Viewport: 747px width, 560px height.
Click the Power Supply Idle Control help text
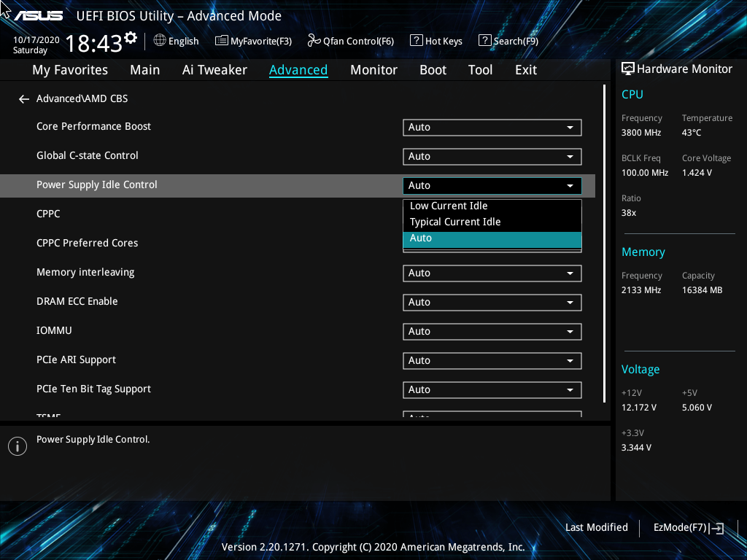click(x=93, y=440)
